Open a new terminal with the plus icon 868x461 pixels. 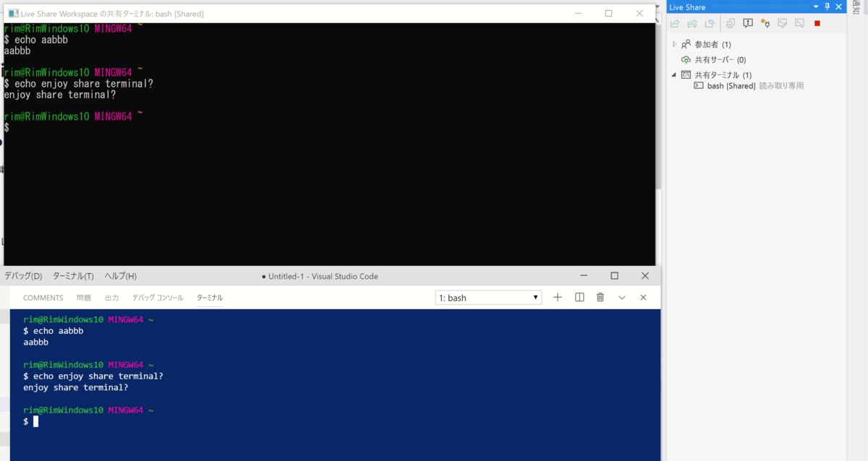point(557,297)
